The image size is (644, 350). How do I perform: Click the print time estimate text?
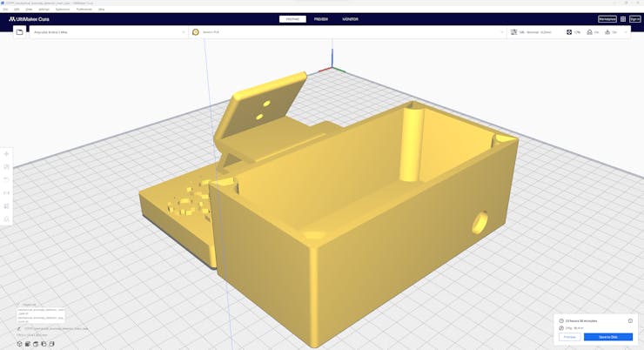tap(581, 320)
